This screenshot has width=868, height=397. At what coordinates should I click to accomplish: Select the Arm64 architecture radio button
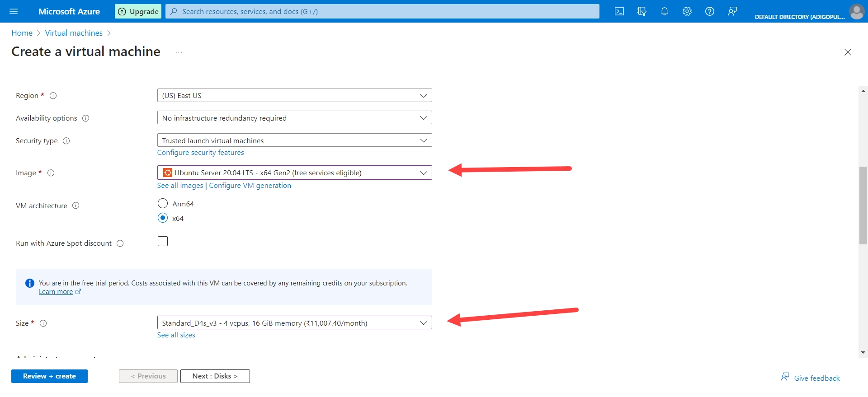(163, 204)
